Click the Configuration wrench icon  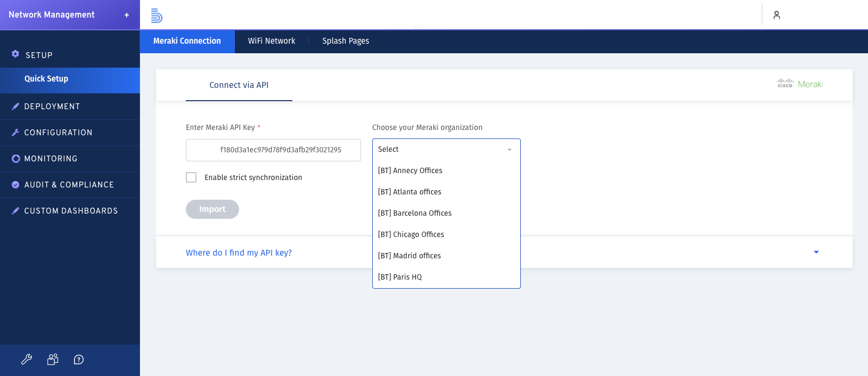tap(15, 133)
